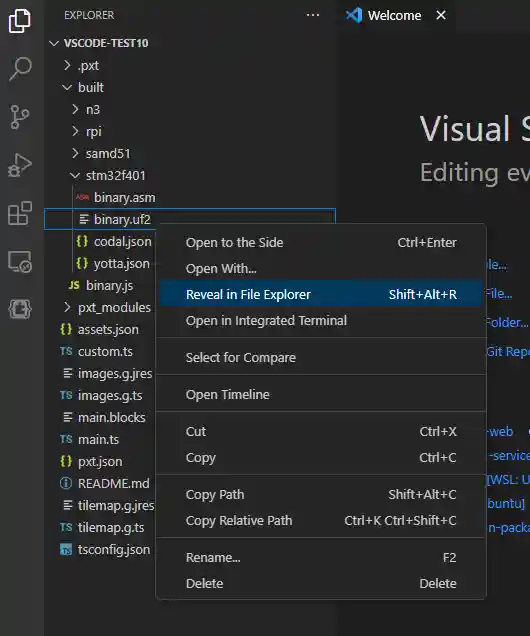Open pxt.json file
This screenshot has width=530, height=636.
pos(100,462)
